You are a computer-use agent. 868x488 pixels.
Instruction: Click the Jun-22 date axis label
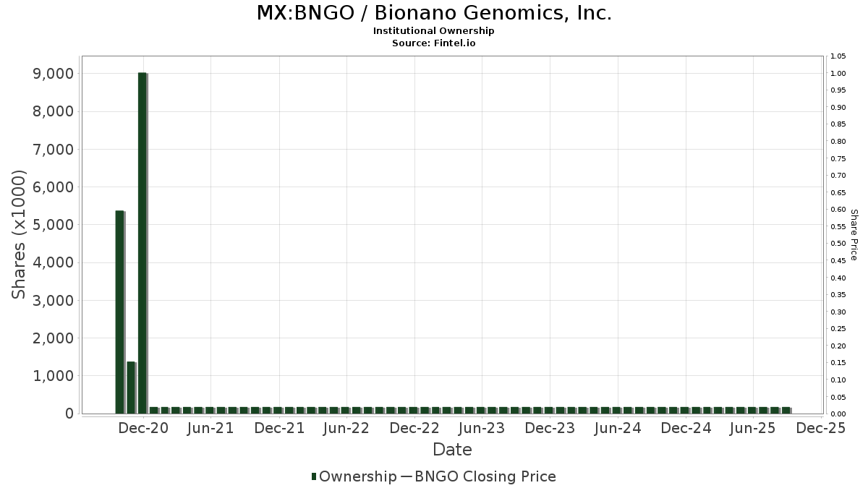(x=346, y=428)
